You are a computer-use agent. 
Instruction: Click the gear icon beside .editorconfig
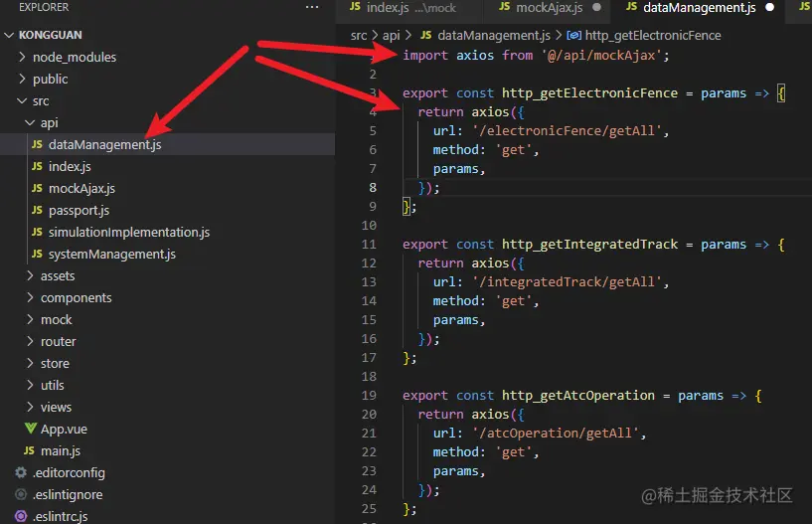[x=21, y=472]
